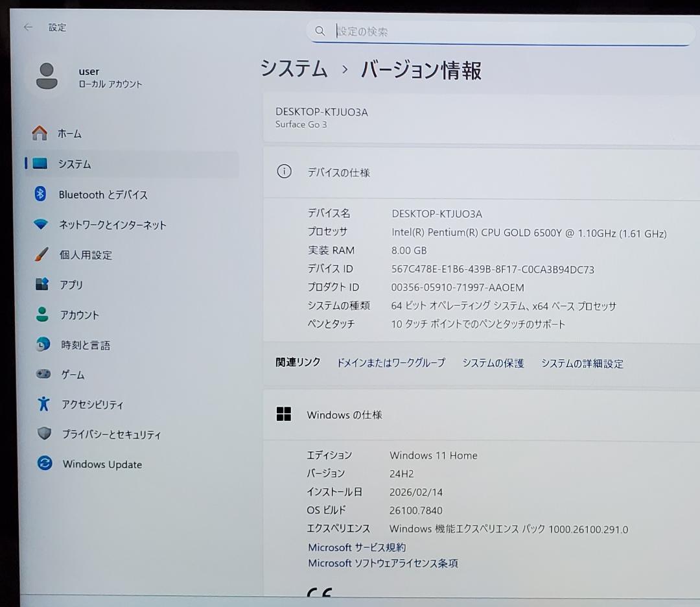The height and width of the screenshot is (607, 700).
Task: Click the back arrow at top left
Action: (27, 27)
